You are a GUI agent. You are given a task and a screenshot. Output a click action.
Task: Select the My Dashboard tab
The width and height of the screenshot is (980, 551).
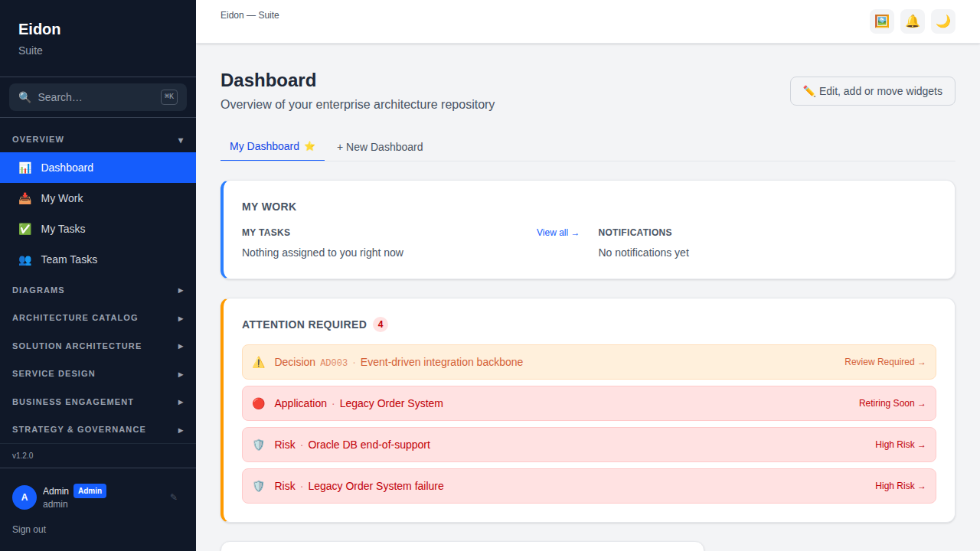coord(273,146)
